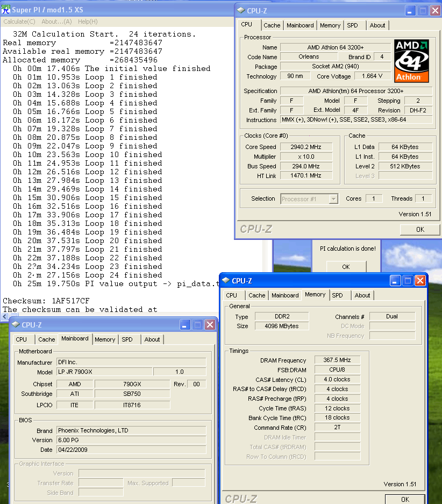Click the Southbridge value SB750
The image size is (442, 504).
132,394
